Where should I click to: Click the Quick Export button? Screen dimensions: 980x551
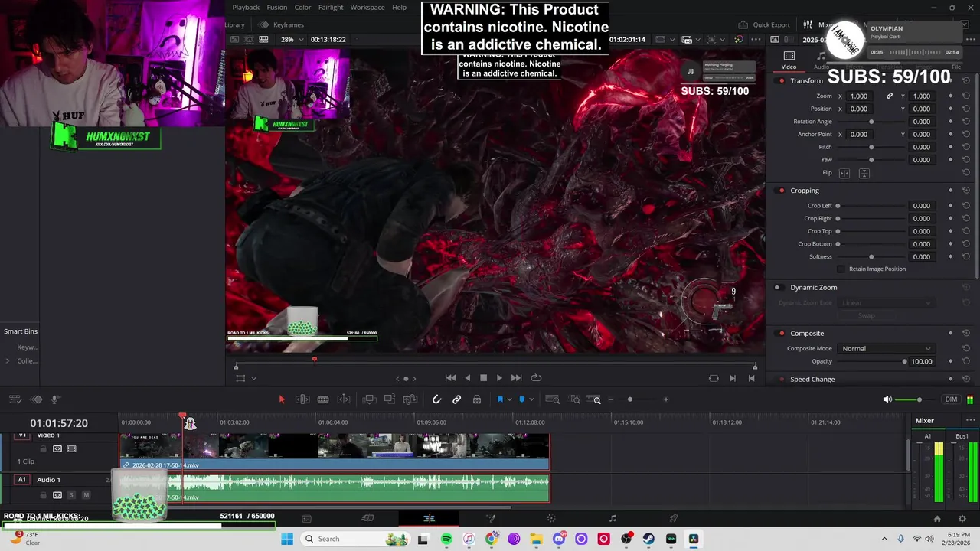point(764,24)
